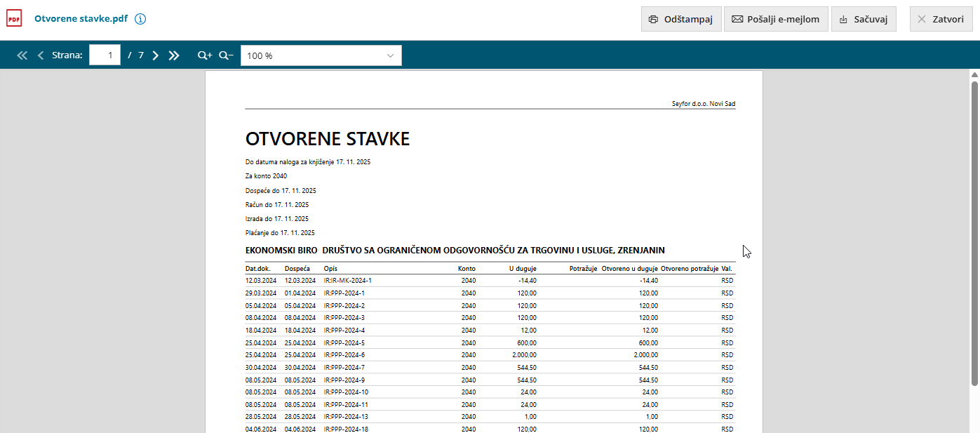Click U duguje value in IR:IR-MK-2024-1 row

(527, 281)
